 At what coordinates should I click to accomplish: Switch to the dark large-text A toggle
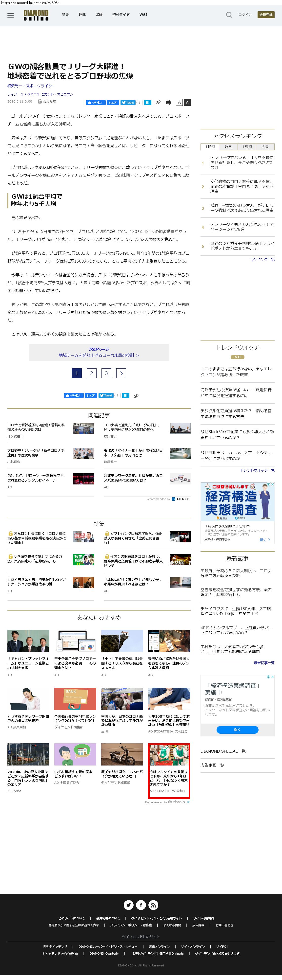(x=187, y=102)
